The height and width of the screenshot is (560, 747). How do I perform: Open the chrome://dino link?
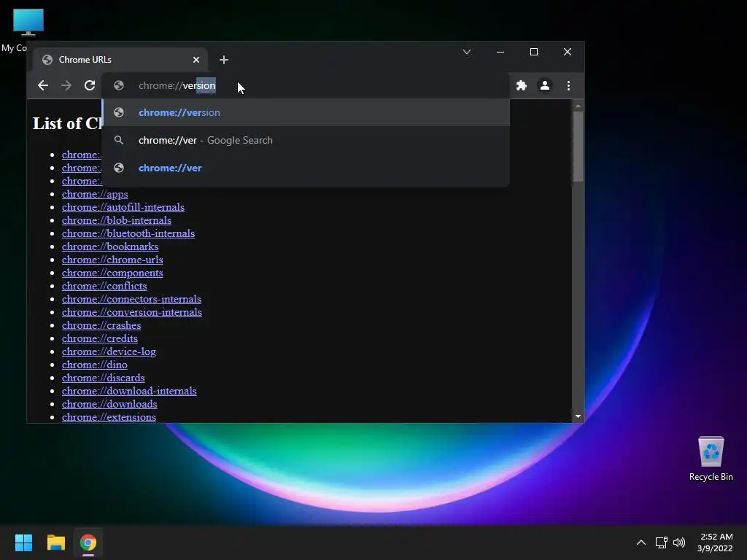point(94,365)
